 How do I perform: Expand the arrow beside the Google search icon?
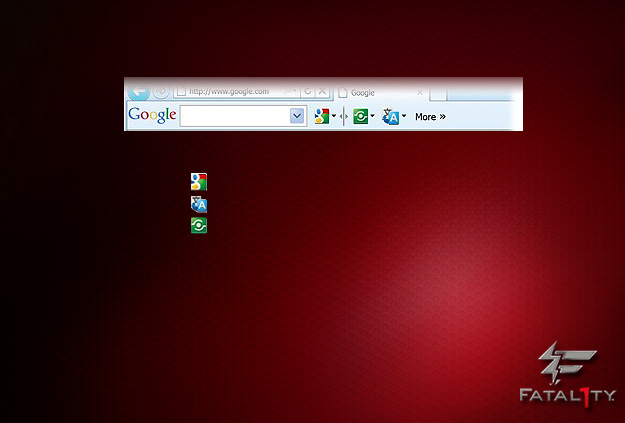tap(334, 116)
